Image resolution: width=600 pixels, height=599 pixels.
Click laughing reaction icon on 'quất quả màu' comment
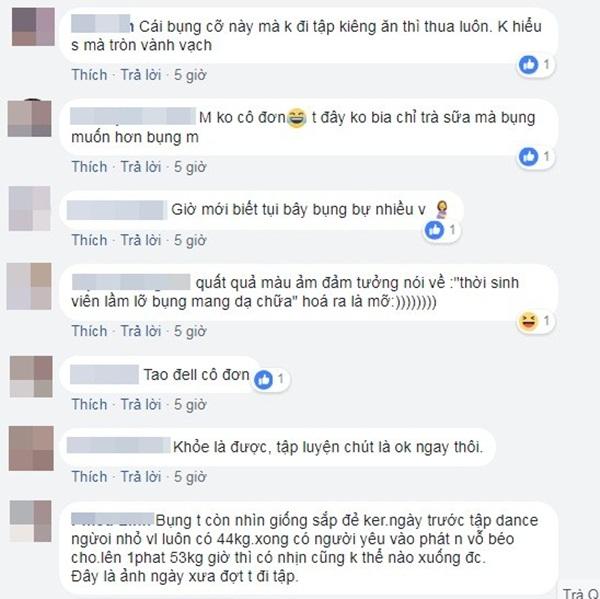528,321
